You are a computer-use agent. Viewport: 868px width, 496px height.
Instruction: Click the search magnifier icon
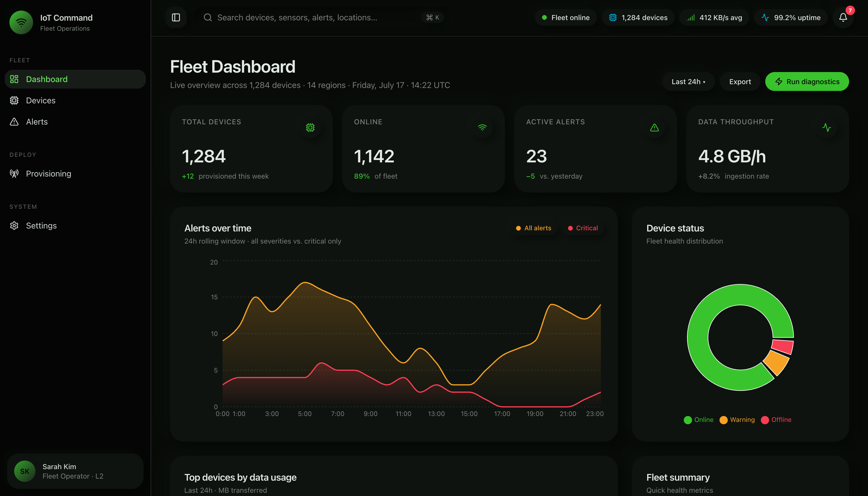coord(208,17)
